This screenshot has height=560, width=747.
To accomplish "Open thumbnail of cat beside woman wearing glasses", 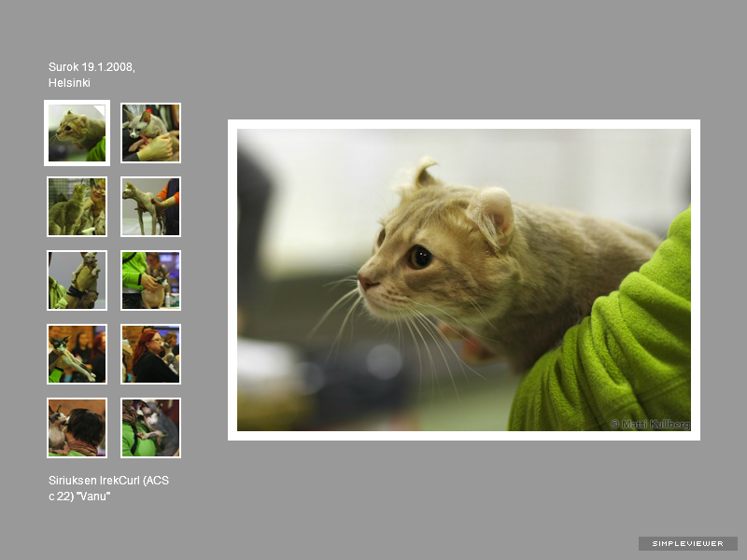I will (77, 206).
